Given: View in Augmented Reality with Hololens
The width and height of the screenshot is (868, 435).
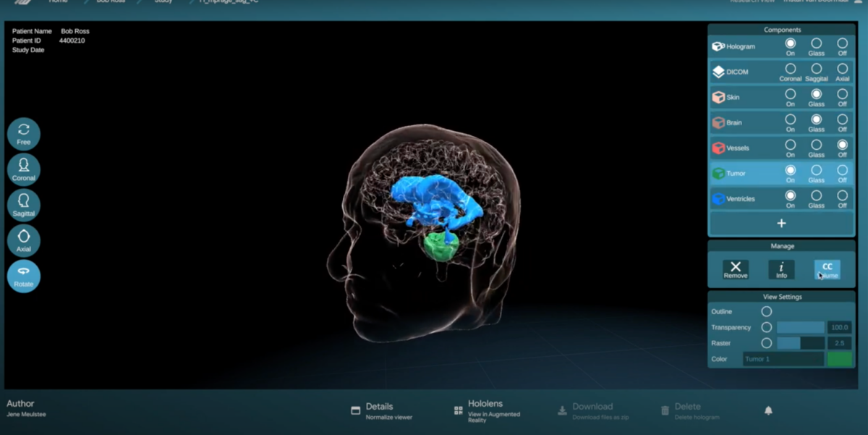Looking at the screenshot, I should pyautogui.click(x=485, y=410).
